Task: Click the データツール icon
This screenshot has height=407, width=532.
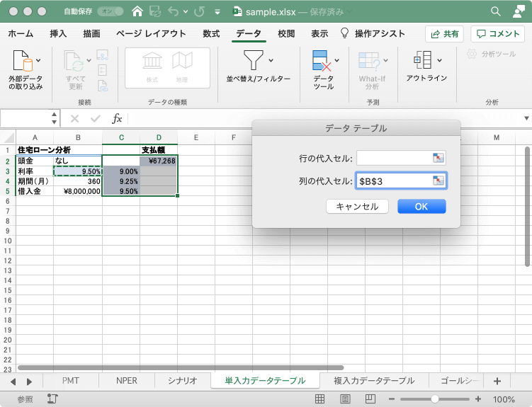Action: click(x=322, y=61)
